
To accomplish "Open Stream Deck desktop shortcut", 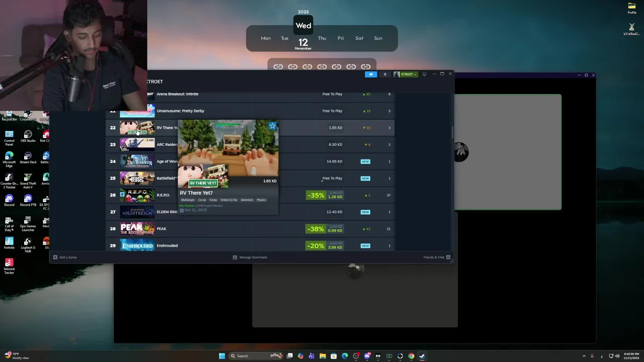I will pyautogui.click(x=28, y=158).
